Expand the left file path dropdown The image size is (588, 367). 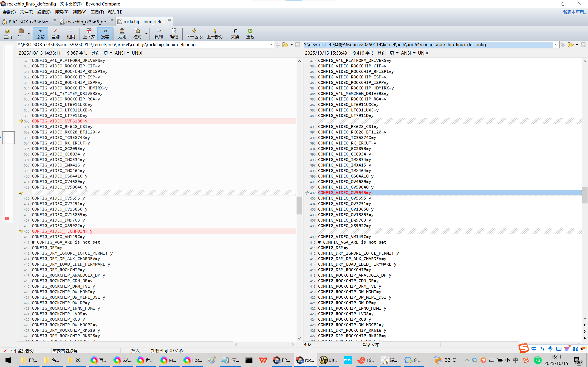pyautogui.click(x=271, y=45)
